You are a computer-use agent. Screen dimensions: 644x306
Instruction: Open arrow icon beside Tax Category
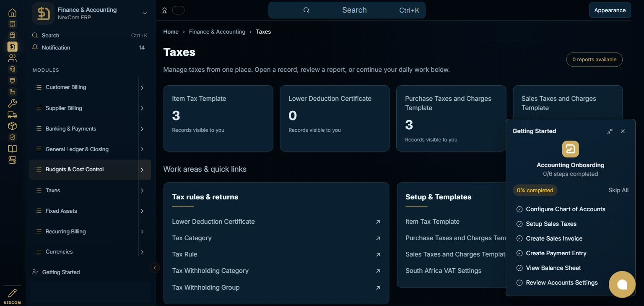(x=378, y=238)
